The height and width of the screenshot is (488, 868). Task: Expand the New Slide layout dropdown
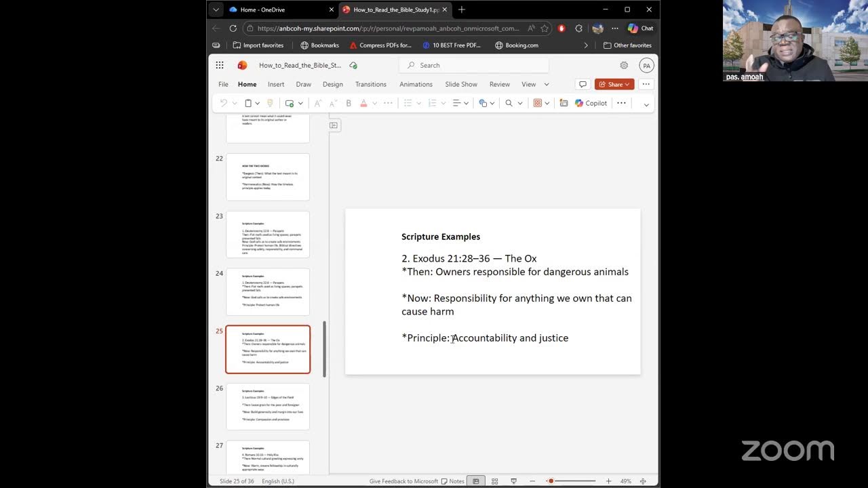300,104
